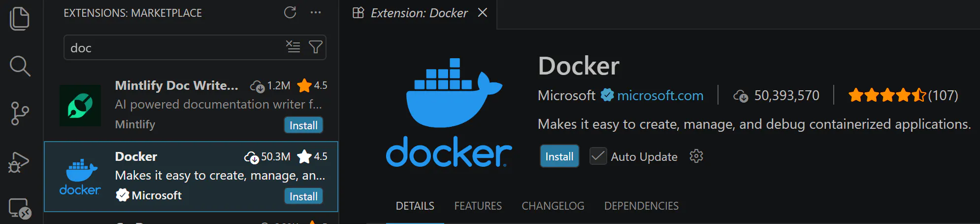This screenshot has width=980, height=224.
Task: Click Microsoft verified publisher in Docker list item
Action: pyautogui.click(x=149, y=195)
